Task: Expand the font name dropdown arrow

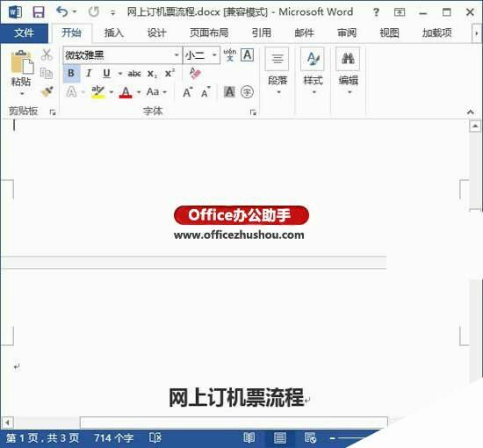Action: pos(177,55)
